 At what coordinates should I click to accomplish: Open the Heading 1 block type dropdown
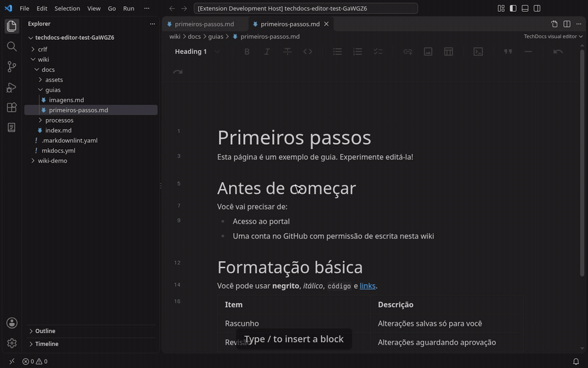point(197,52)
